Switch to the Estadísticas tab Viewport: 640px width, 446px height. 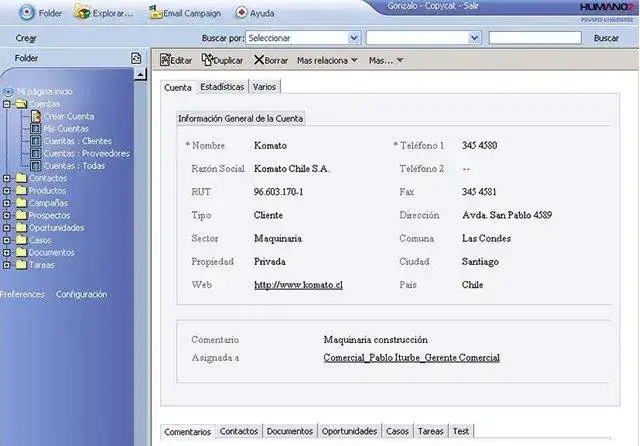222,87
